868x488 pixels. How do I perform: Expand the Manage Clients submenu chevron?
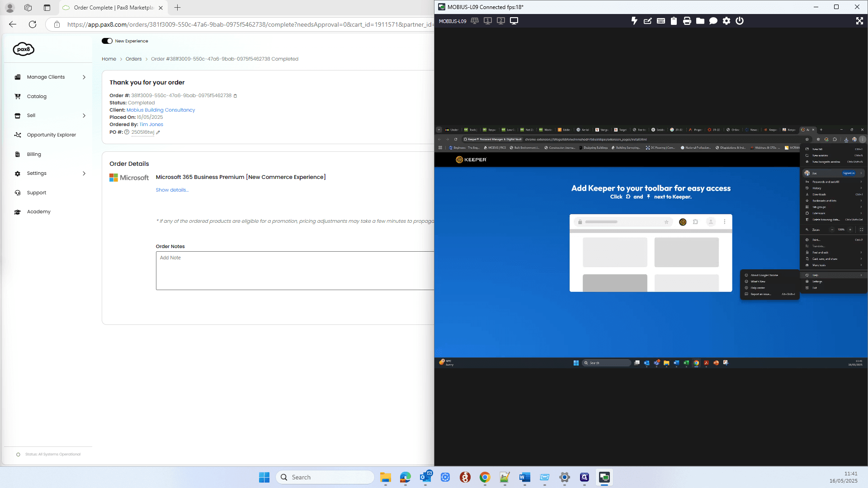[84, 77]
